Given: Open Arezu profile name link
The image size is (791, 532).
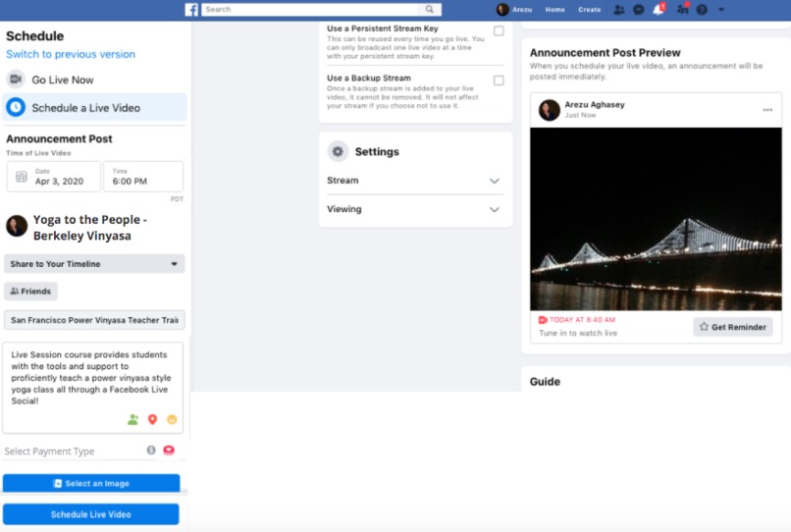Looking at the screenshot, I should [522, 10].
